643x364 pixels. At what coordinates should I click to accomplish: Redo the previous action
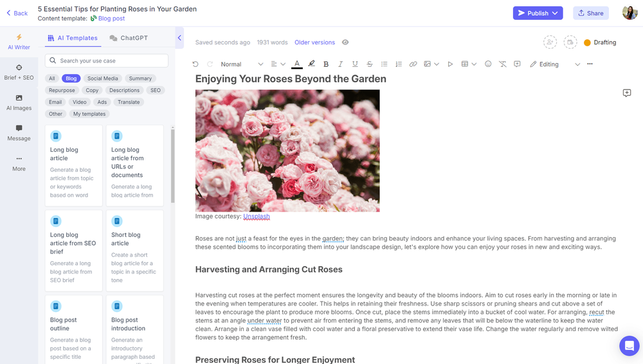(210, 64)
